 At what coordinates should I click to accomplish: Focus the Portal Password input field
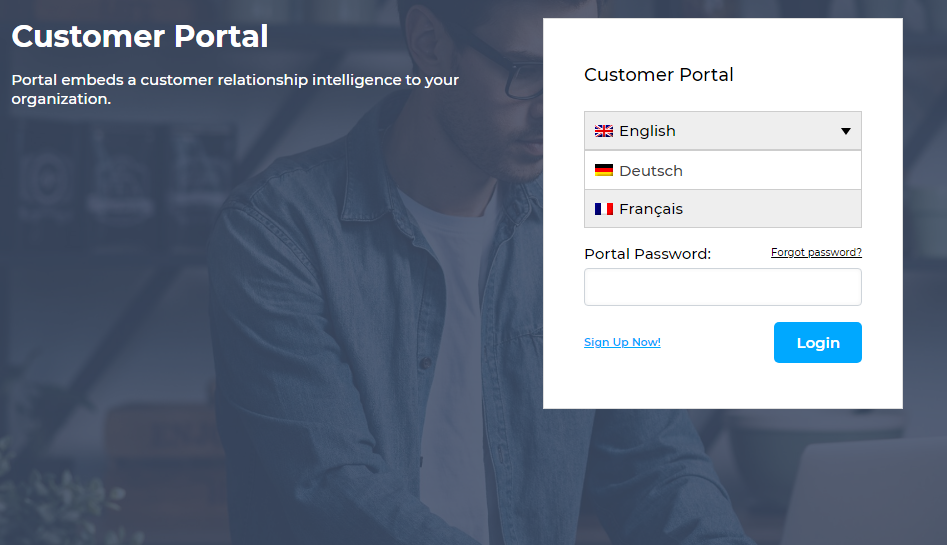[x=722, y=287]
